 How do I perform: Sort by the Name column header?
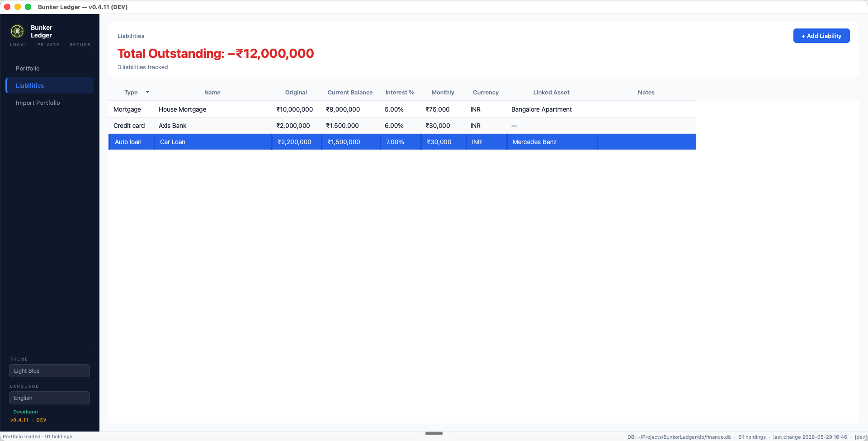(x=212, y=92)
